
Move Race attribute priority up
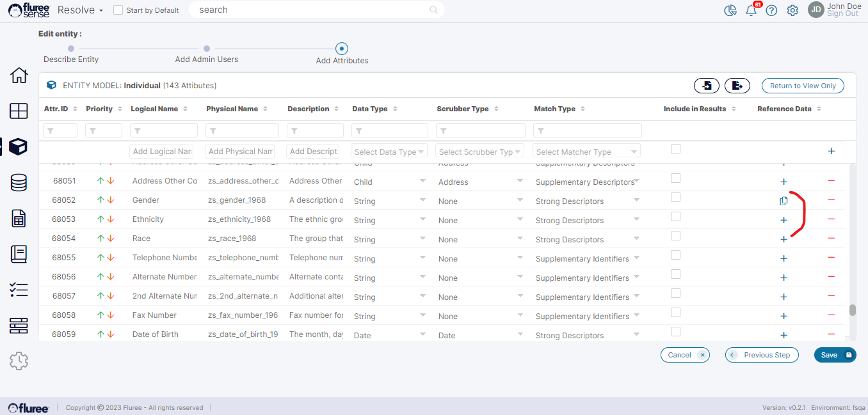(100, 239)
